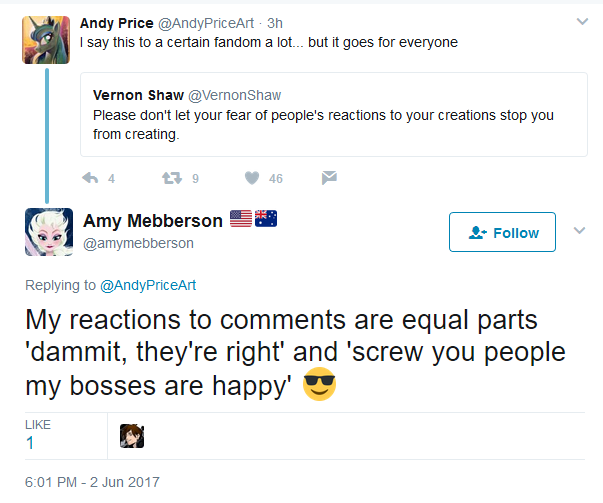
Task: Click the reply arrow icon on Andy's tweet
Action: [90, 178]
